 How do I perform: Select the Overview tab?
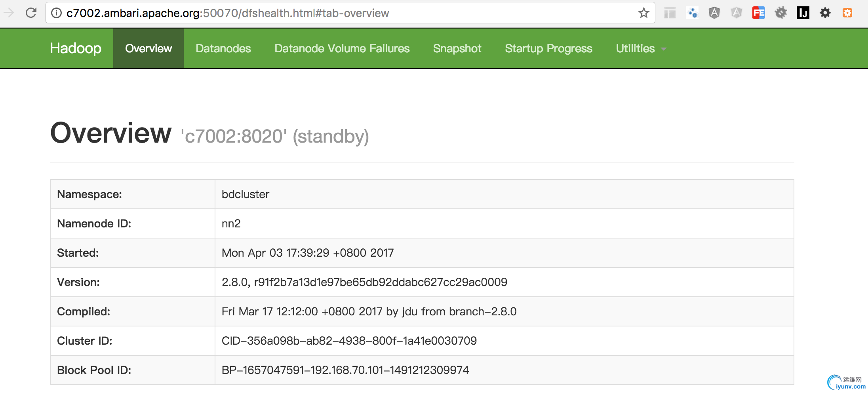[148, 48]
